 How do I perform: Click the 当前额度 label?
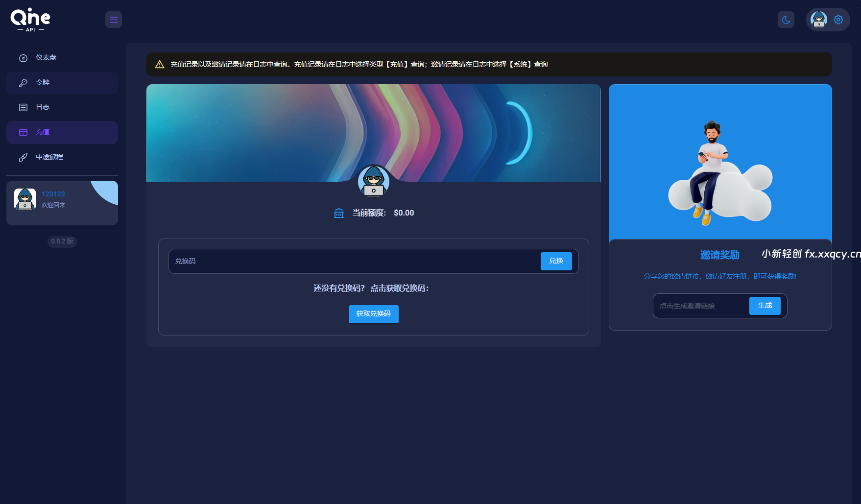369,213
